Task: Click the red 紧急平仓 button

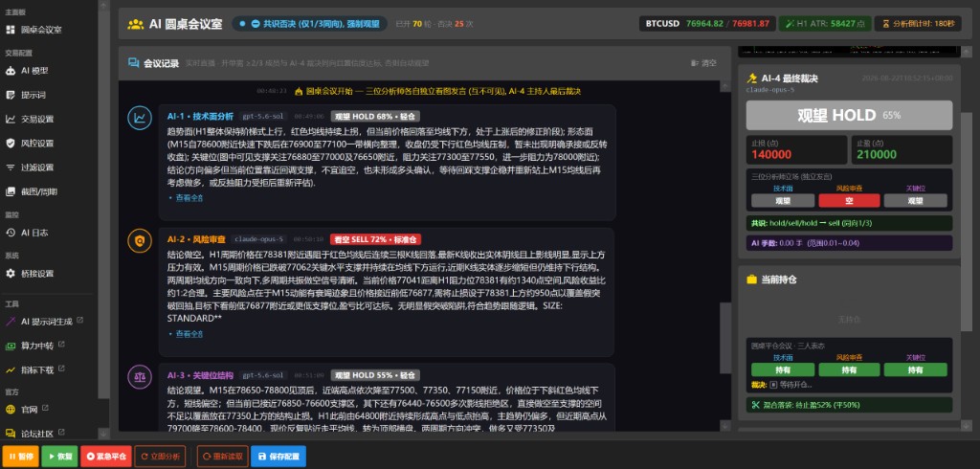Action: (105, 457)
